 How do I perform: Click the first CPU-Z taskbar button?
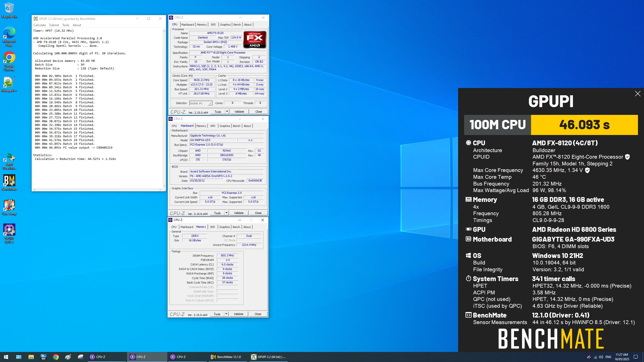point(107,357)
